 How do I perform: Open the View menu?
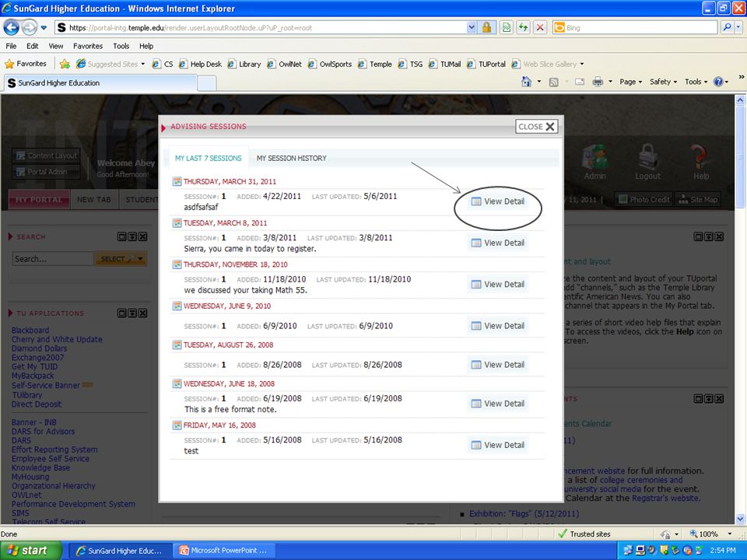pyautogui.click(x=56, y=46)
